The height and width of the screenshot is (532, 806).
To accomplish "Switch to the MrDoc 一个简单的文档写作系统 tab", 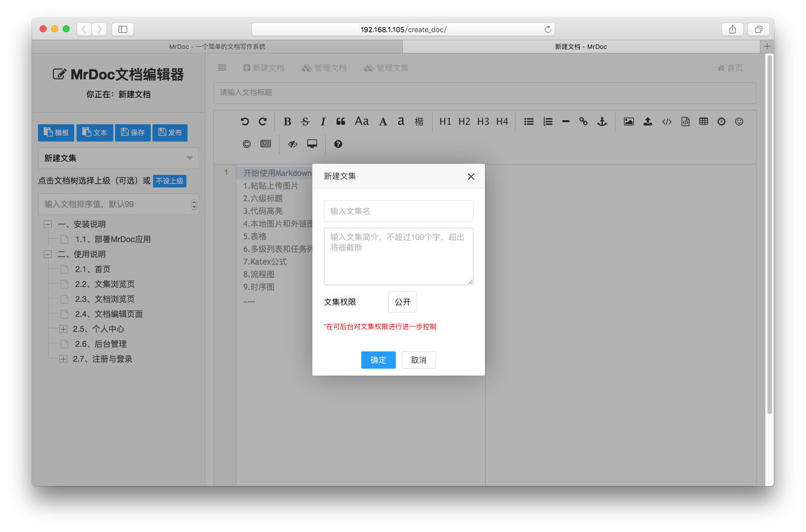I will tap(217, 47).
